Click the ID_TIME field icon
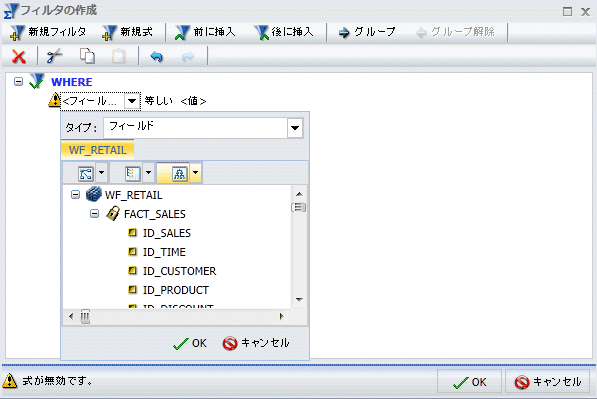 (x=132, y=251)
